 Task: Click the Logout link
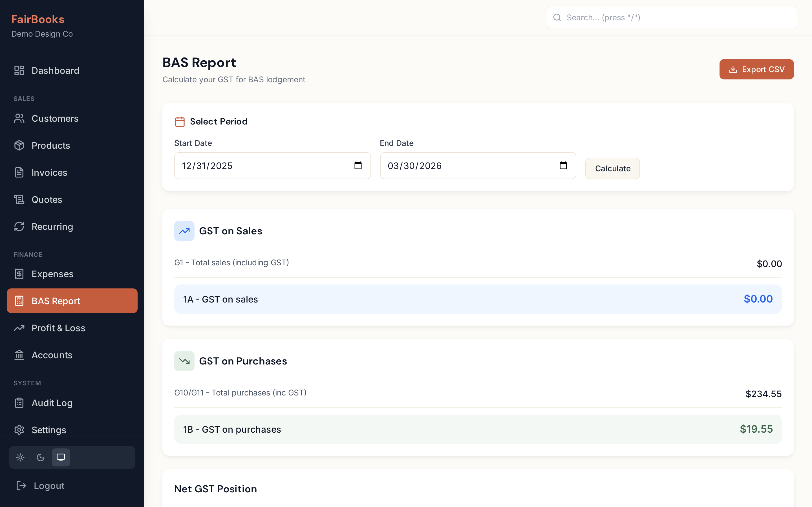(x=49, y=486)
